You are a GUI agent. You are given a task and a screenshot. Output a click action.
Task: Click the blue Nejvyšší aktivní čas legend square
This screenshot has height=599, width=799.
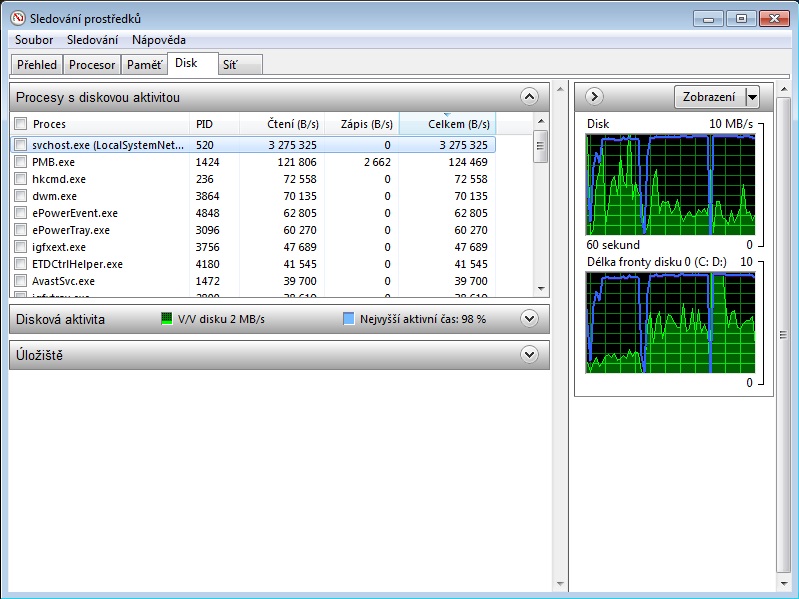click(349, 319)
